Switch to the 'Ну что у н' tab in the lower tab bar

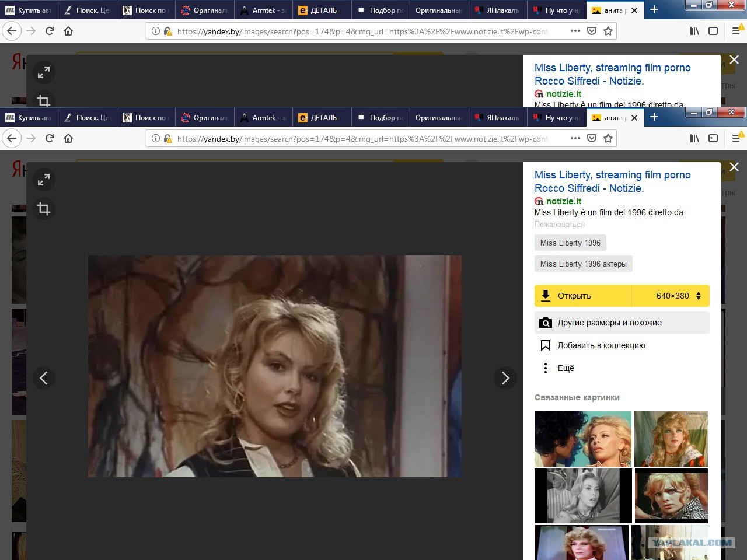[557, 118]
